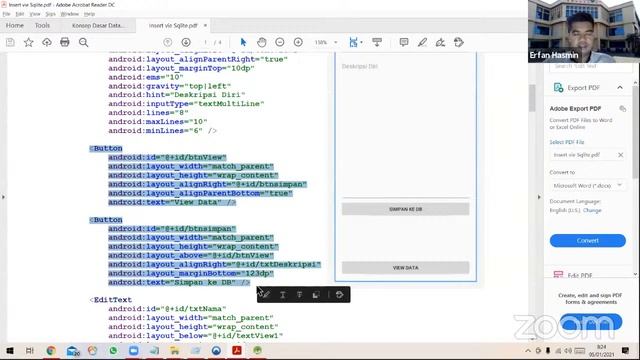
Task: Click SIMPAN KE DB button in the preview
Action: click(405, 209)
